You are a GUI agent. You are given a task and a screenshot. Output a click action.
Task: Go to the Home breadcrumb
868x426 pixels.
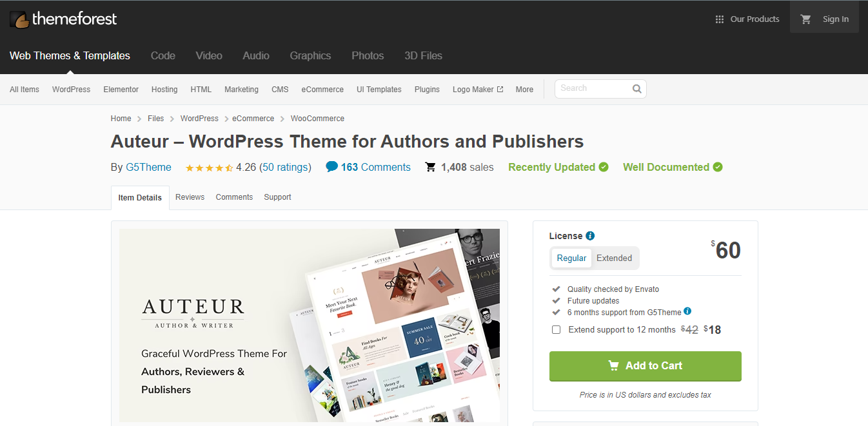(121, 119)
